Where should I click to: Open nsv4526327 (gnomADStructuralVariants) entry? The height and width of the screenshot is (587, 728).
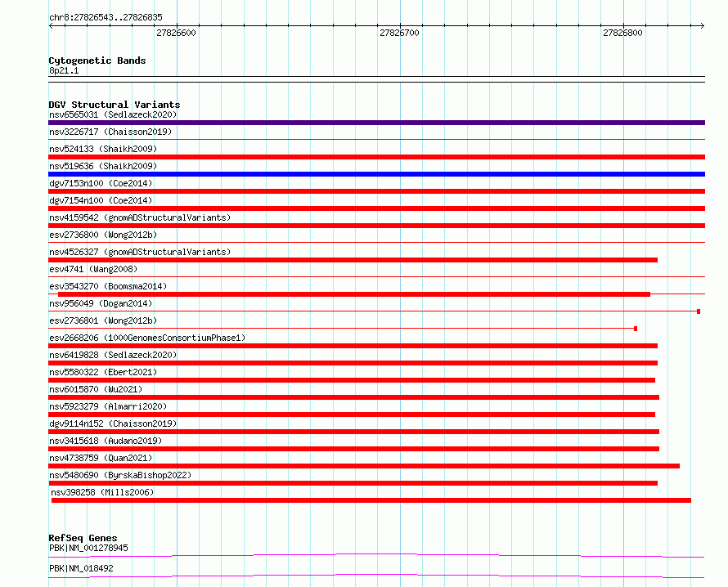pos(140,252)
